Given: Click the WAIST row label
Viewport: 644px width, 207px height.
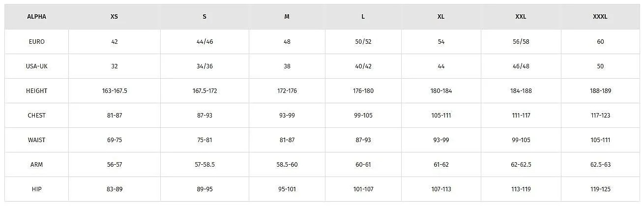Looking at the screenshot, I should pyautogui.click(x=36, y=140).
